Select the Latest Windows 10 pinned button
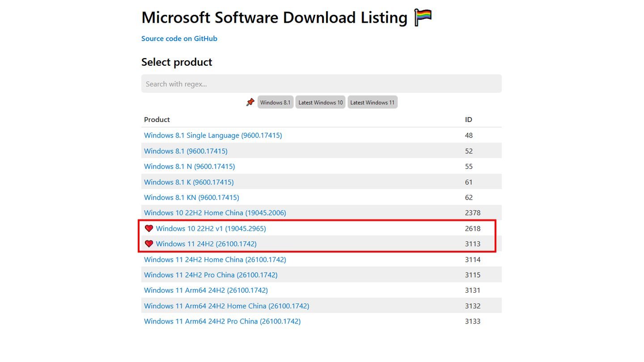The width and height of the screenshot is (644, 362). pyautogui.click(x=320, y=102)
